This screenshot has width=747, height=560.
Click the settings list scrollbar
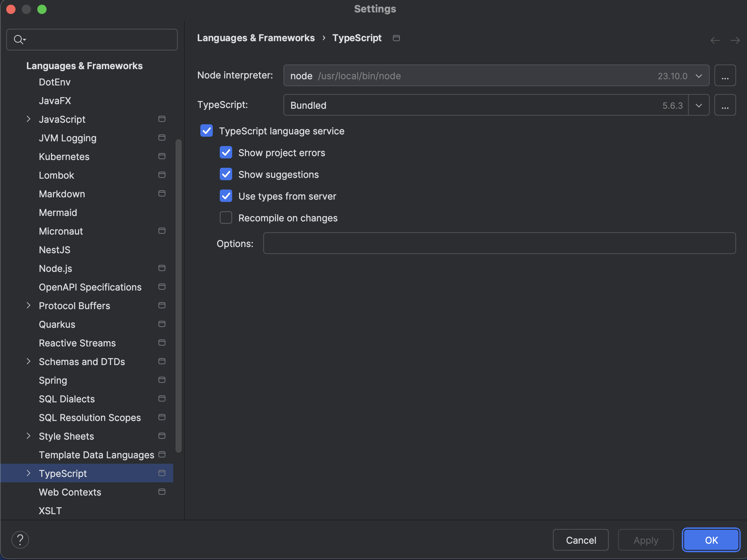click(179, 295)
